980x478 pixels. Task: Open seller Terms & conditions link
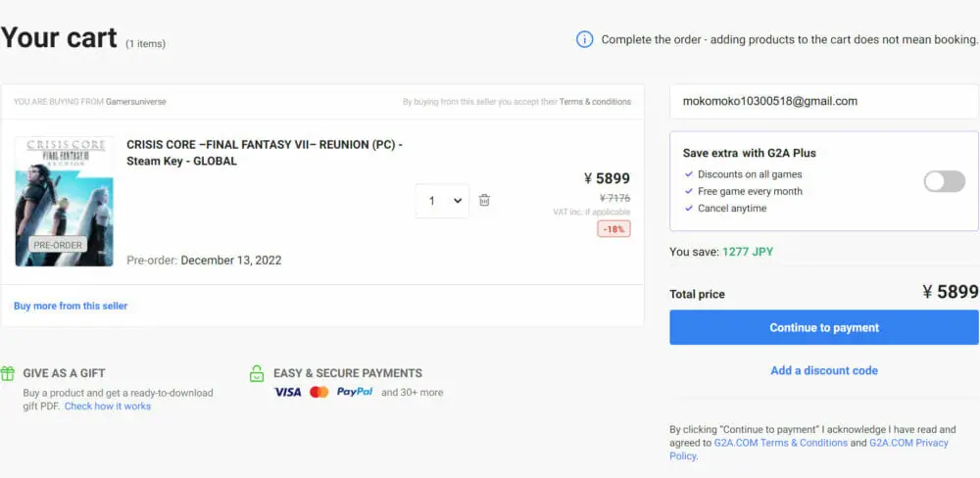tap(595, 102)
